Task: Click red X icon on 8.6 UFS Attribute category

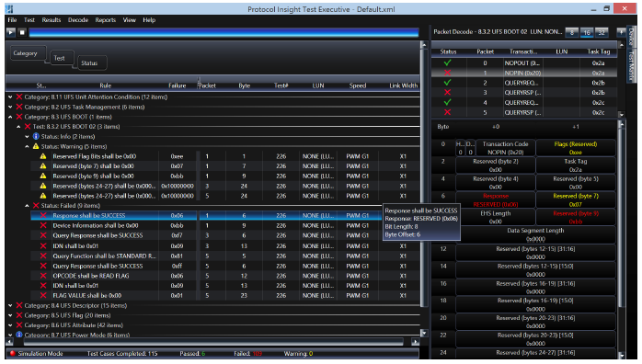Action: 19,325
